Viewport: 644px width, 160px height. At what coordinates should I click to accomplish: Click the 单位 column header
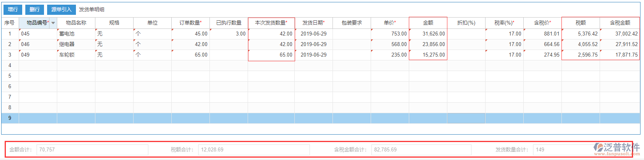pos(152,23)
